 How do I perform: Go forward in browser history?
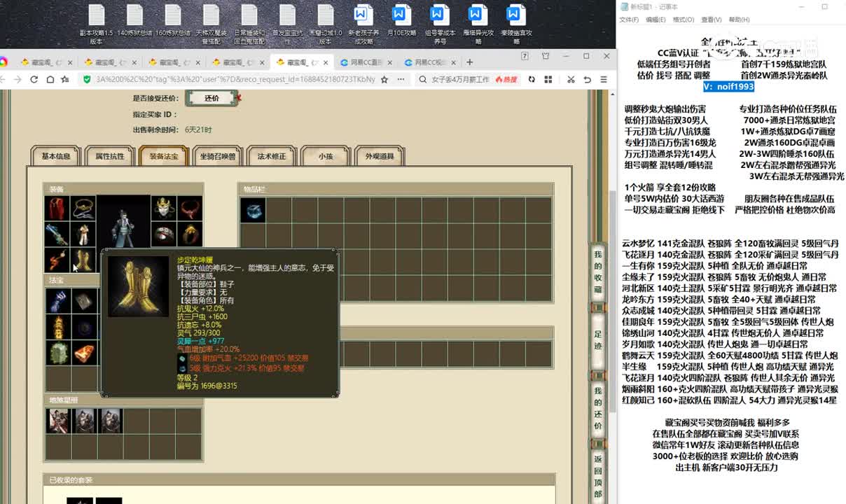[18, 80]
